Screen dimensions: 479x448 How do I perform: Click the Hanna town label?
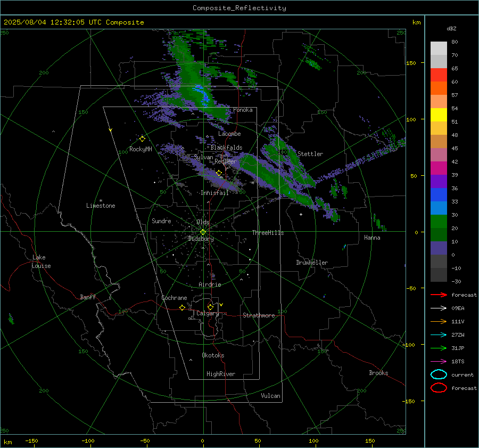point(372,238)
